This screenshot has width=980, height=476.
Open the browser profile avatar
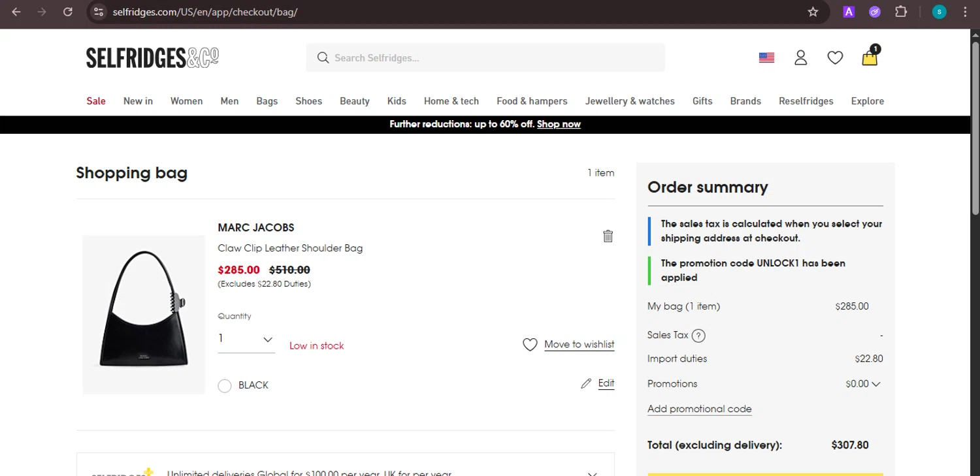[939, 12]
